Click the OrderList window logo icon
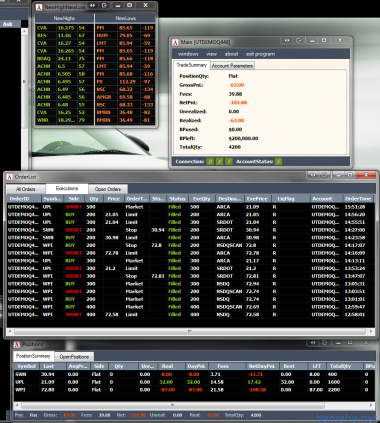The width and height of the screenshot is (380, 423). coord(10,177)
